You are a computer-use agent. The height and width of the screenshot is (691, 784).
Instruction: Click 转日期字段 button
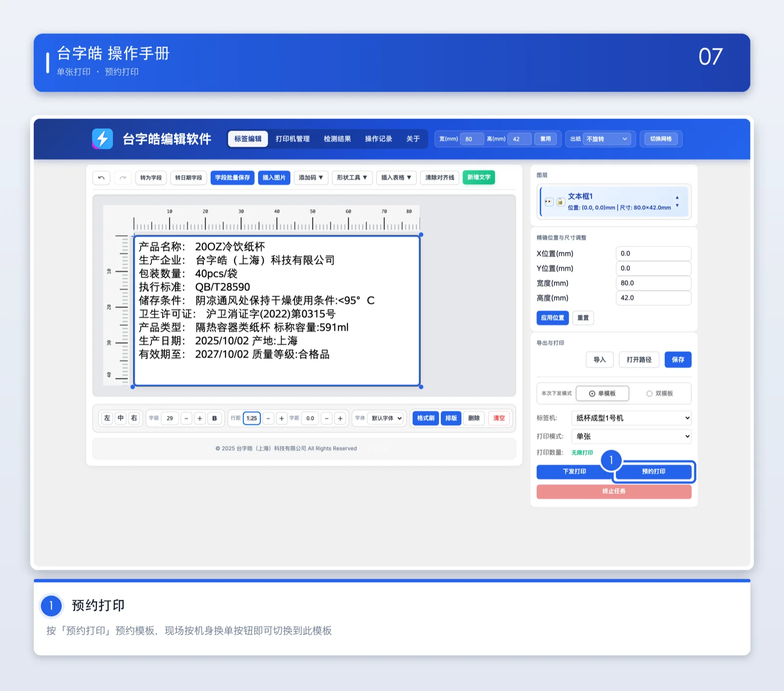click(x=189, y=177)
